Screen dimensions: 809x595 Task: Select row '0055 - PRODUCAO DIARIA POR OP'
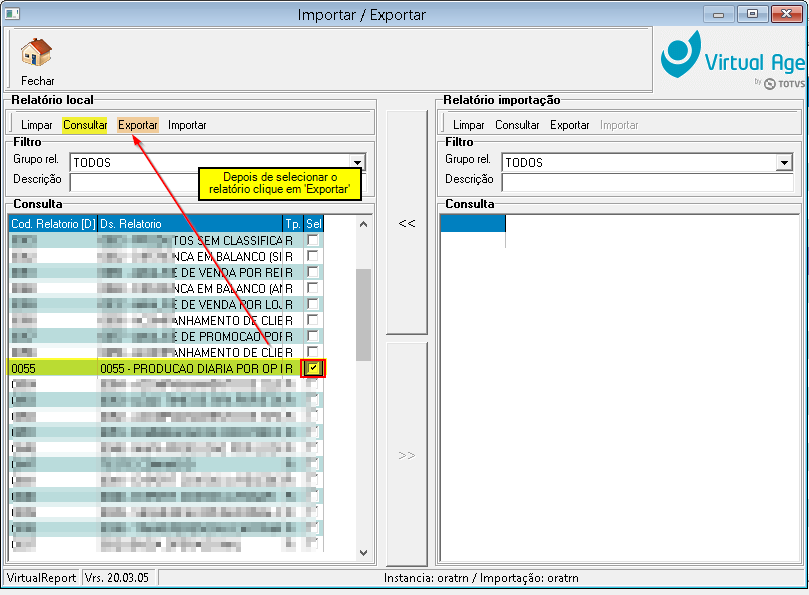pyautogui.click(x=166, y=368)
